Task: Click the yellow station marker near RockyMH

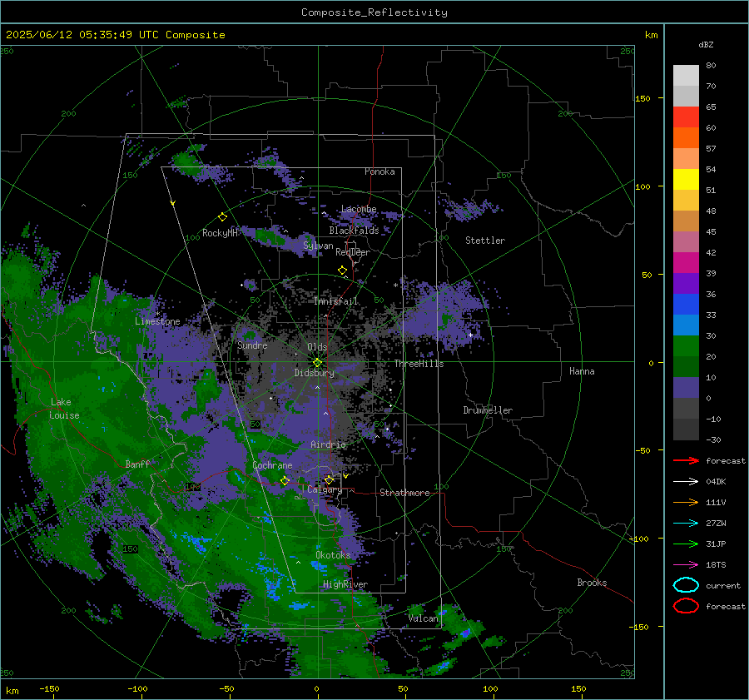Action: [222, 217]
